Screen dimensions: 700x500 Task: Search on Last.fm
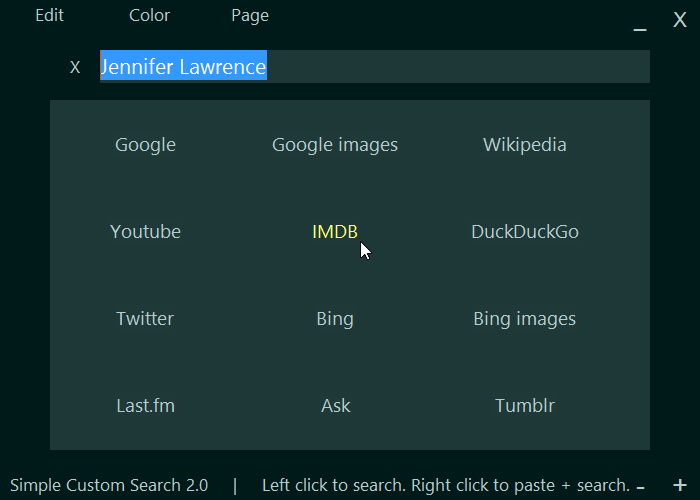pyautogui.click(x=146, y=406)
